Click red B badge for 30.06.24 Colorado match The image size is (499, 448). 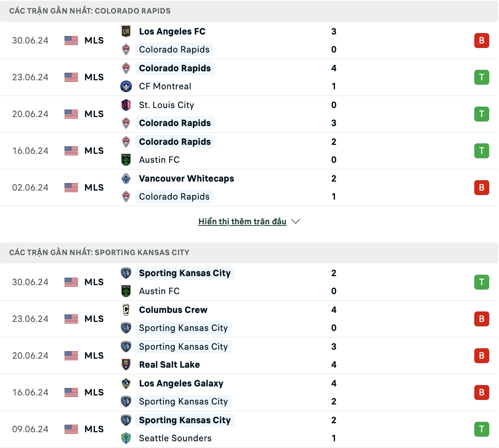[x=481, y=41]
